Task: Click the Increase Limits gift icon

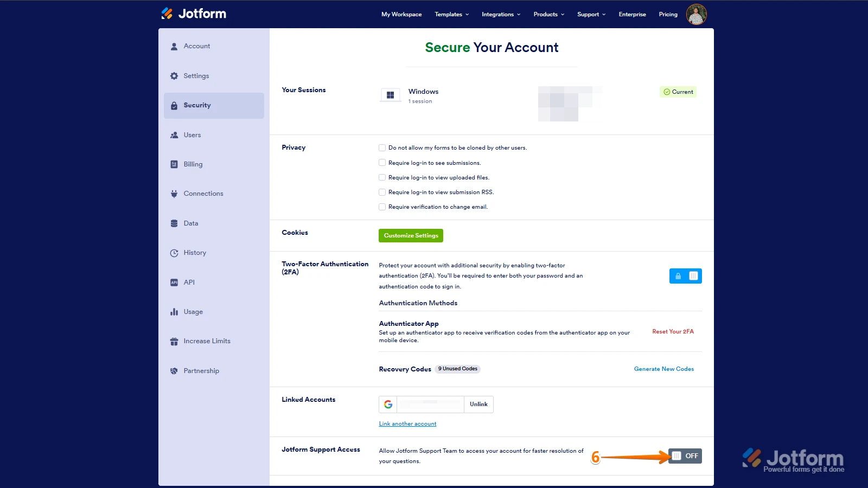Action: 174,342
